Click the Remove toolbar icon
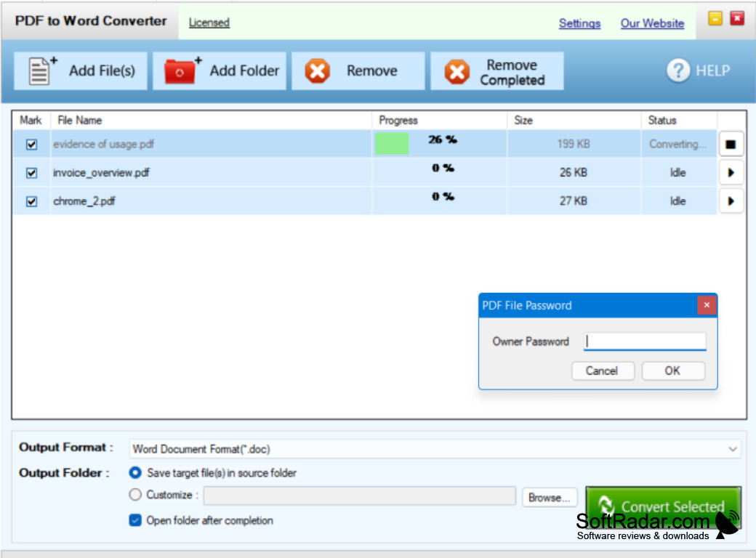756x558 pixels. 317,70
